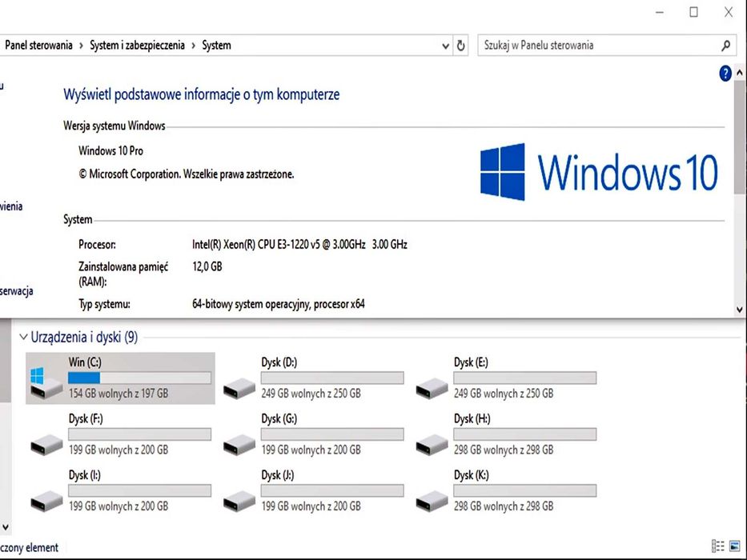
Task: Click the Win (C:) usage bar
Action: point(139,378)
